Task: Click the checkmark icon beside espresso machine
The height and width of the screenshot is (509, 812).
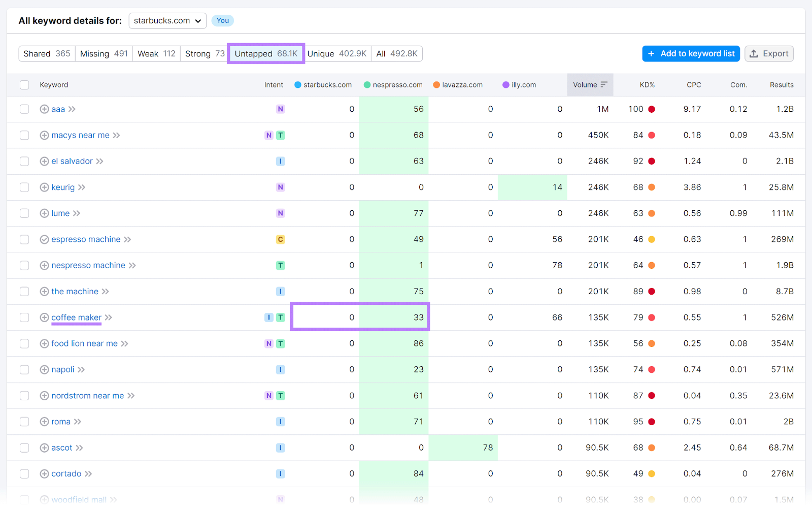Action: point(44,239)
